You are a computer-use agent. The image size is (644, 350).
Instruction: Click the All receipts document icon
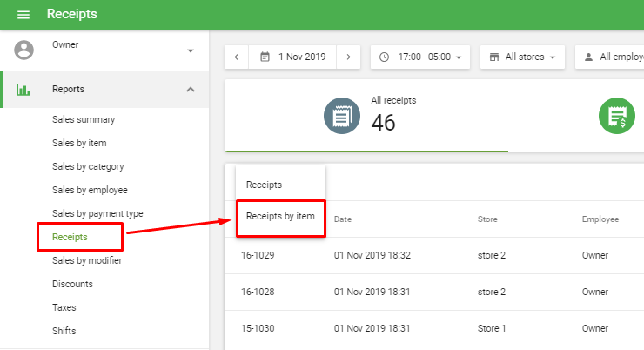coord(342,116)
